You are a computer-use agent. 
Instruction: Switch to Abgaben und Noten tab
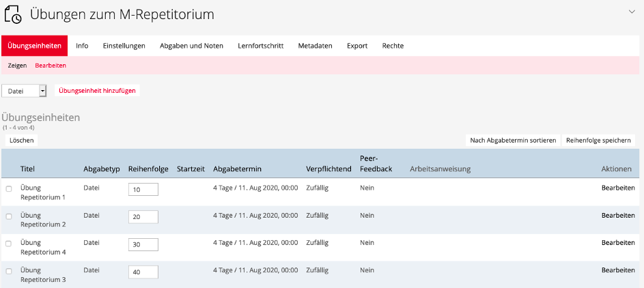[x=191, y=46]
